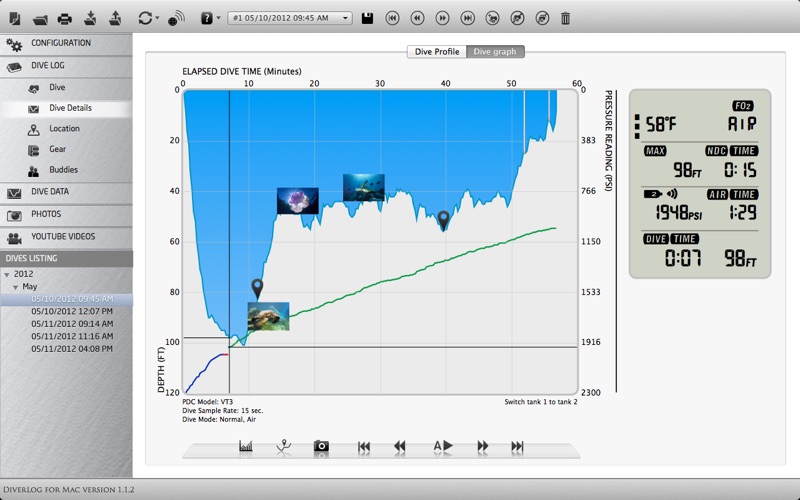
Task: Select dive 05/11/2012 11:16 AM in listing
Action: (72, 336)
